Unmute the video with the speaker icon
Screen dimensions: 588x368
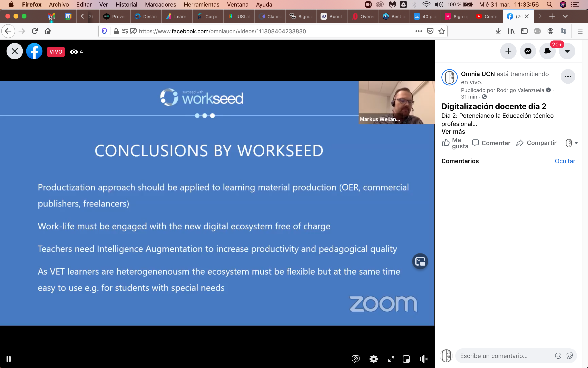424,359
